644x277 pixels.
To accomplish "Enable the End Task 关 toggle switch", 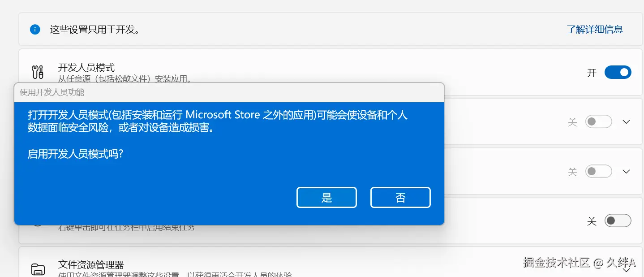I will tap(618, 221).
